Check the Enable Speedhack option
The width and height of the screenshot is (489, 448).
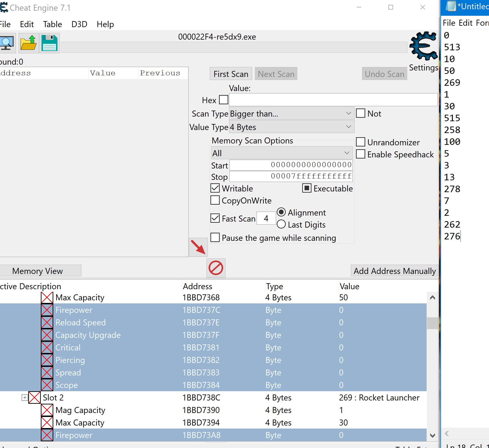pos(360,154)
